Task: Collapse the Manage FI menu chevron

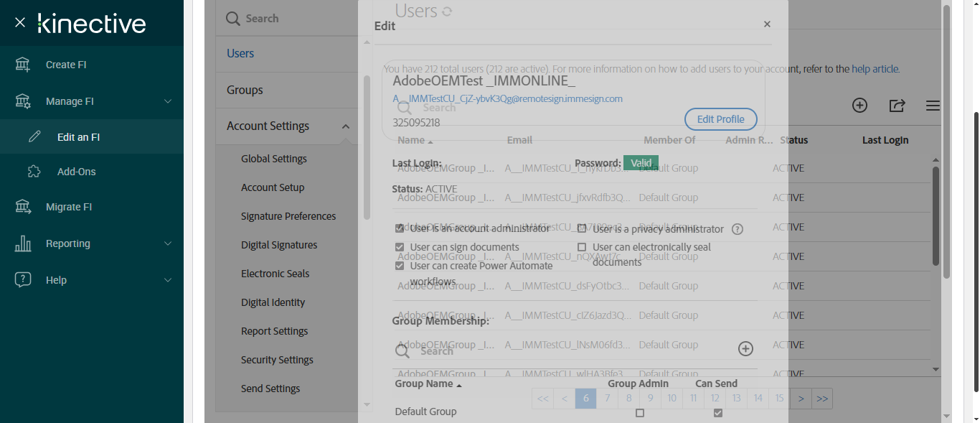Action: (168, 101)
